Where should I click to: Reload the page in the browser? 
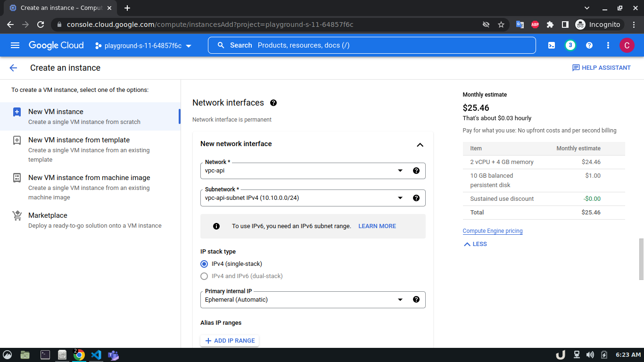41,25
